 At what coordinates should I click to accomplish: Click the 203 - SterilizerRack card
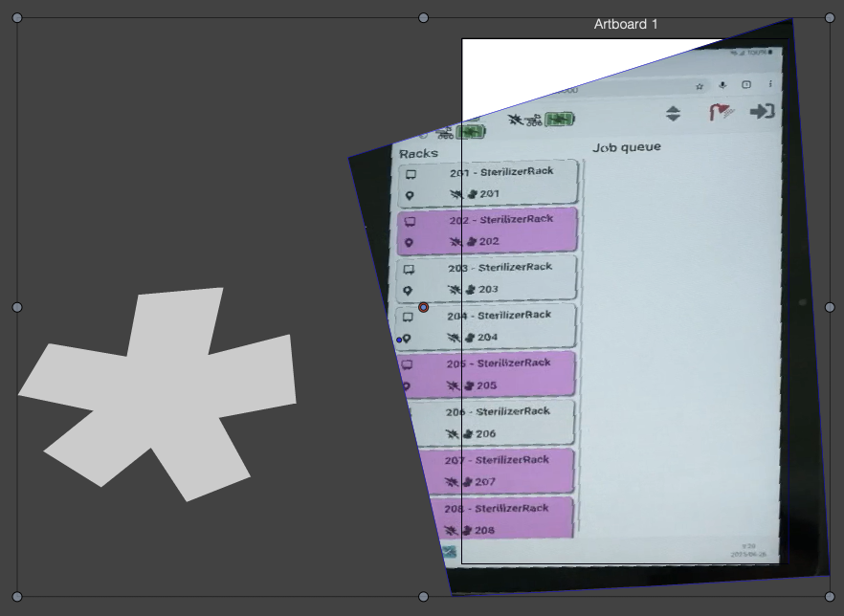coord(488,278)
